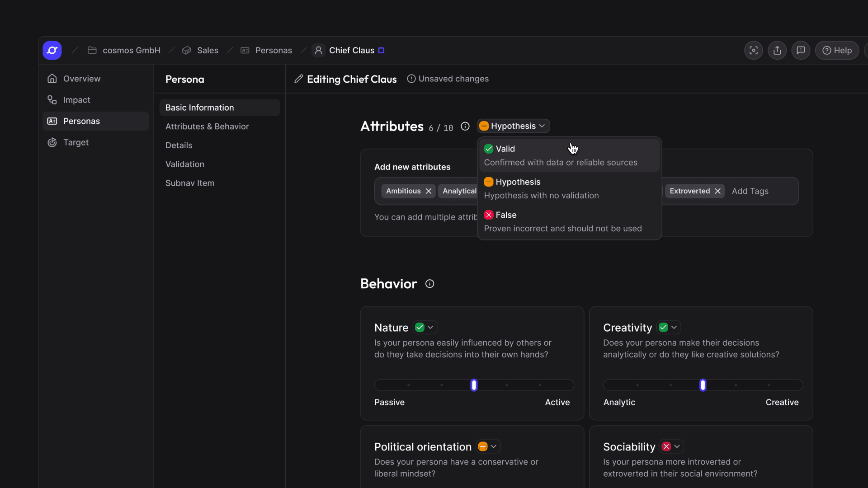
Task: Open the Political orientation status dropdown
Action: click(488, 446)
